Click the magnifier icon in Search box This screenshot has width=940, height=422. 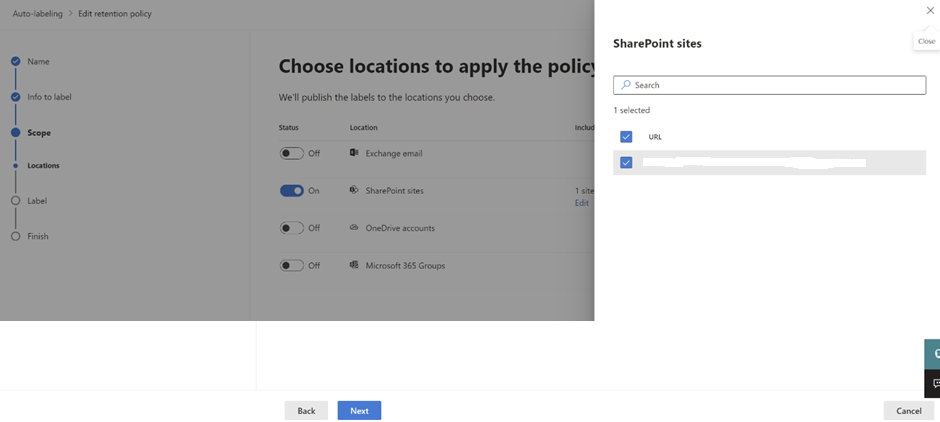626,85
